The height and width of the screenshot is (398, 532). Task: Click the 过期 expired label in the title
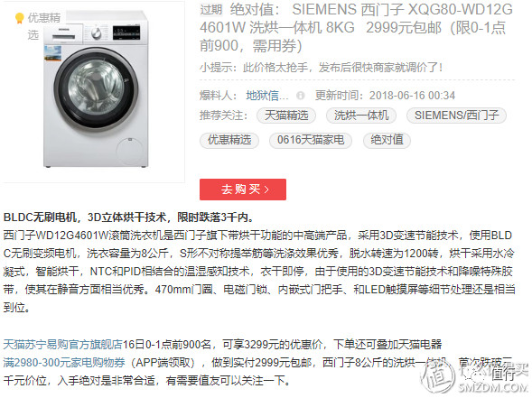(x=211, y=10)
